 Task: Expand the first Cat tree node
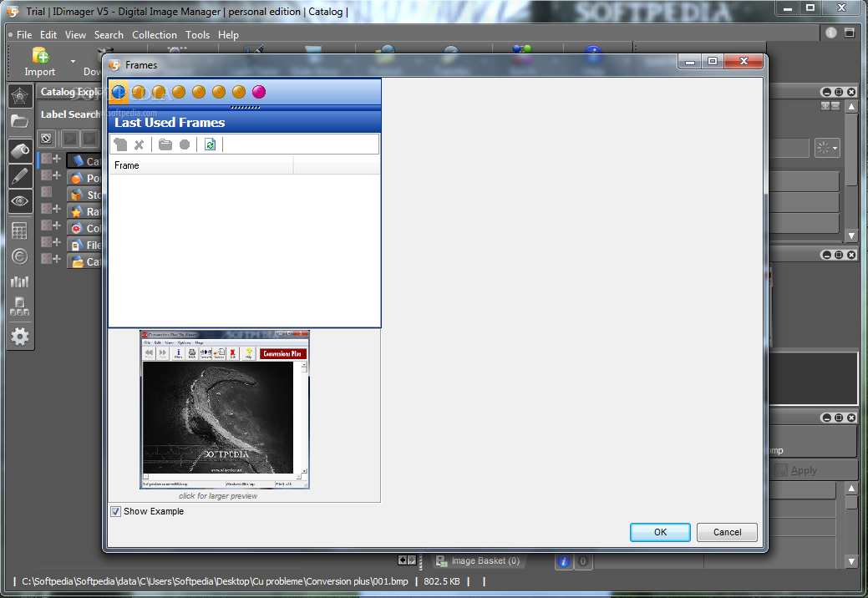(x=57, y=158)
